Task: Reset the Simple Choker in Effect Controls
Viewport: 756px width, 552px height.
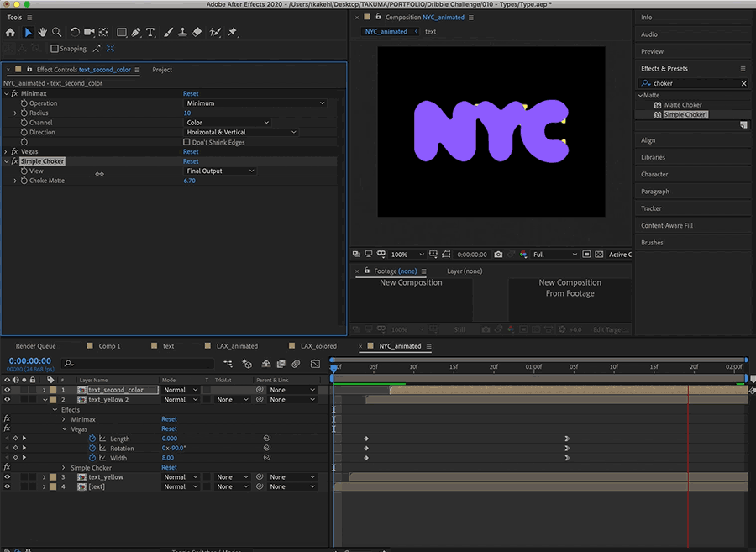Action: tap(191, 161)
